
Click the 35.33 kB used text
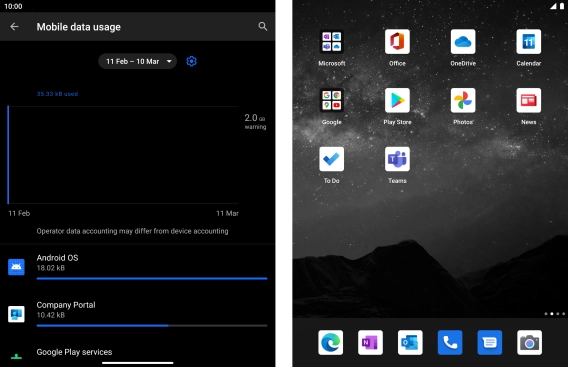[57, 94]
